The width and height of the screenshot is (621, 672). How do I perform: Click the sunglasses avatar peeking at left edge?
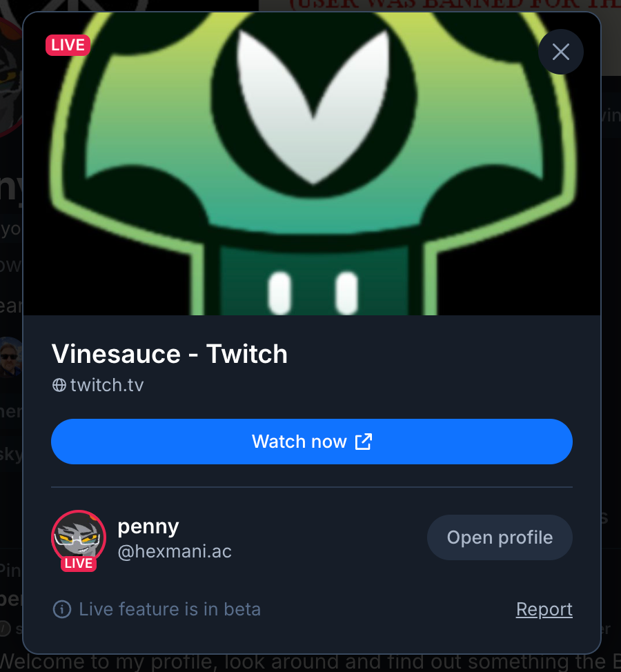12,357
